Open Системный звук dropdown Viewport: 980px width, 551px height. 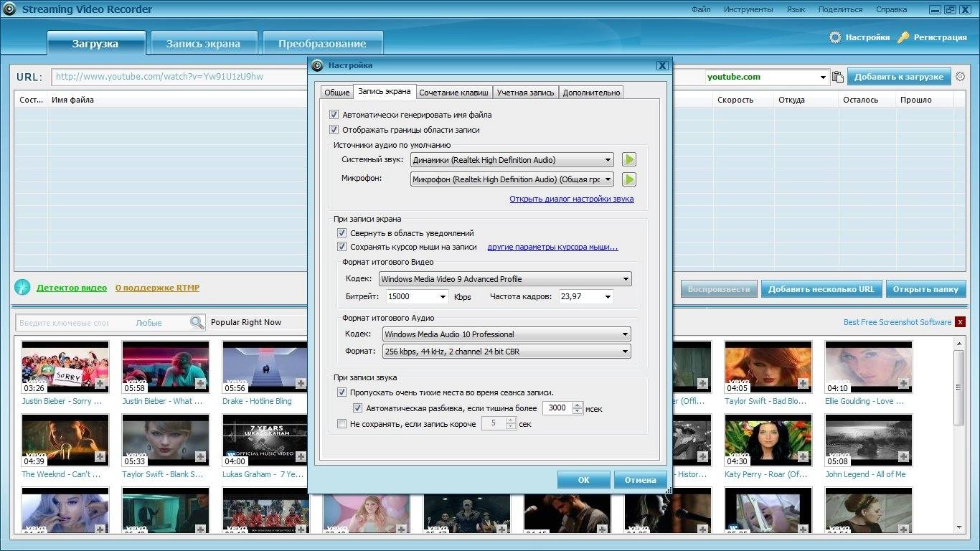[x=512, y=160]
